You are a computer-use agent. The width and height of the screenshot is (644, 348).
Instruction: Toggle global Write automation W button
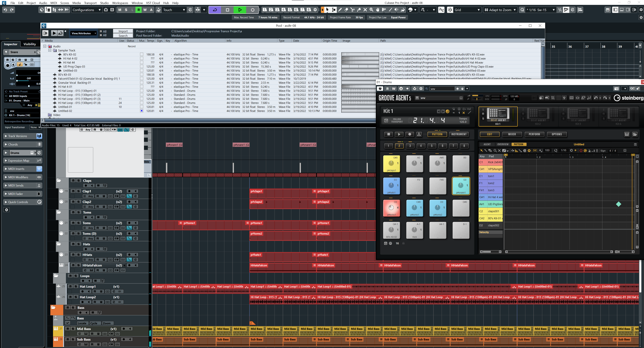click(145, 10)
